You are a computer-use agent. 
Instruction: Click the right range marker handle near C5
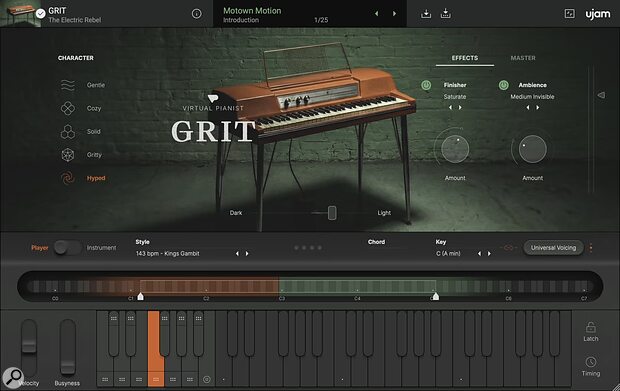[x=435, y=297]
